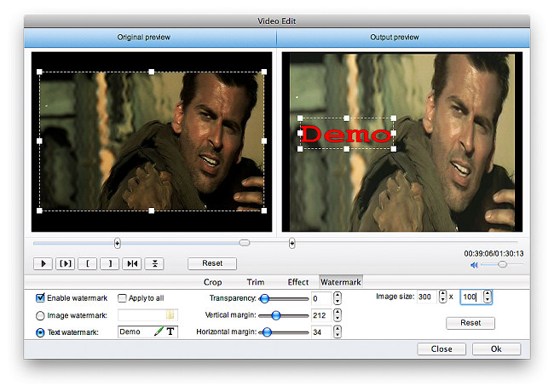Click the bottom-right crop handle in original preview

pyautogui.click(x=264, y=210)
